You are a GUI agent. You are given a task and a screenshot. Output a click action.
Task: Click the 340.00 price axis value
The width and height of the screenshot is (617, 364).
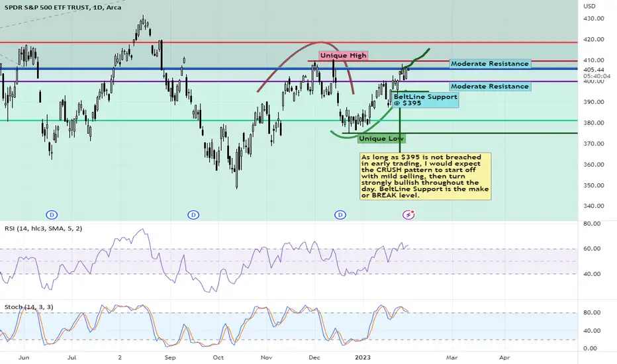(594, 206)
